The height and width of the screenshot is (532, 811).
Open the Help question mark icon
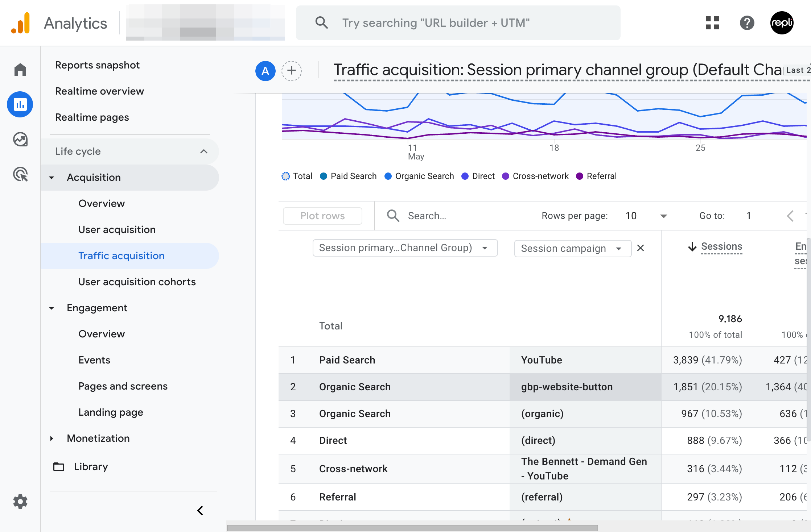[x=747, y=23]
